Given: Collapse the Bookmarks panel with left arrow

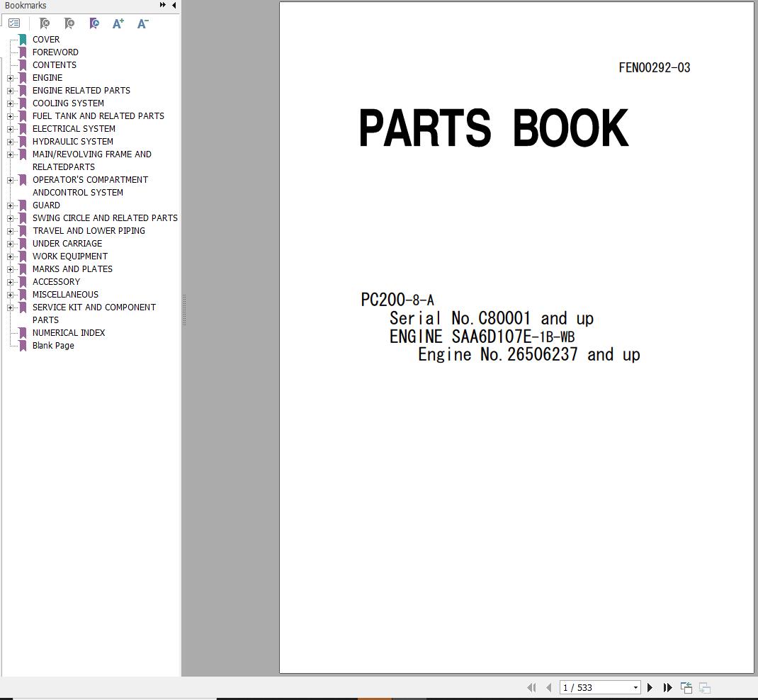Looking at the screenshot, I should point(174,5).
